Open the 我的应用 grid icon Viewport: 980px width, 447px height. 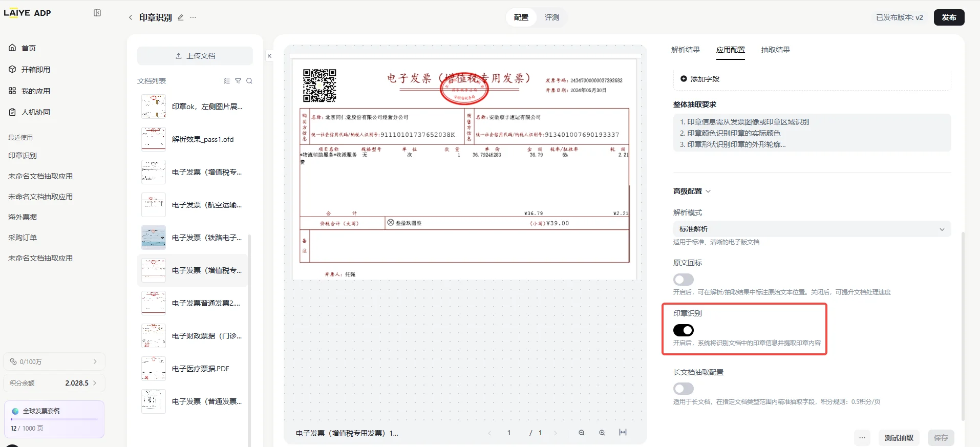[x=12, y=91]
